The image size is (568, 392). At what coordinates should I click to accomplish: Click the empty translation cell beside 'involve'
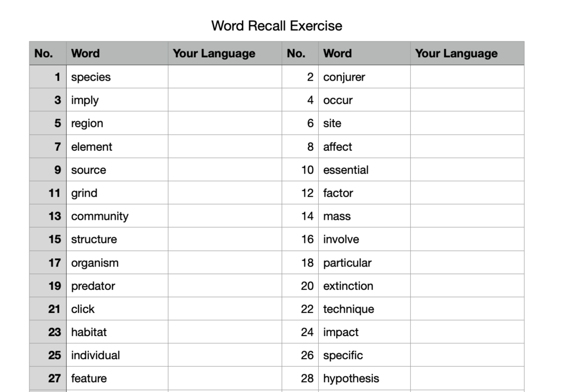[467, 239]
